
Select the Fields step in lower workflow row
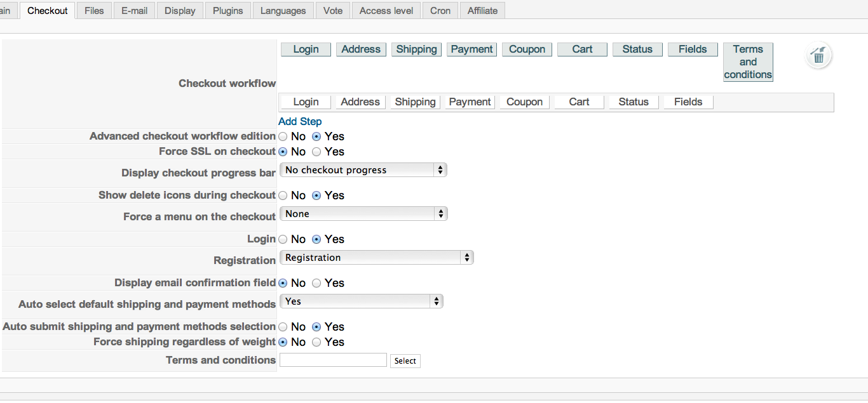(x=688, y=102)
